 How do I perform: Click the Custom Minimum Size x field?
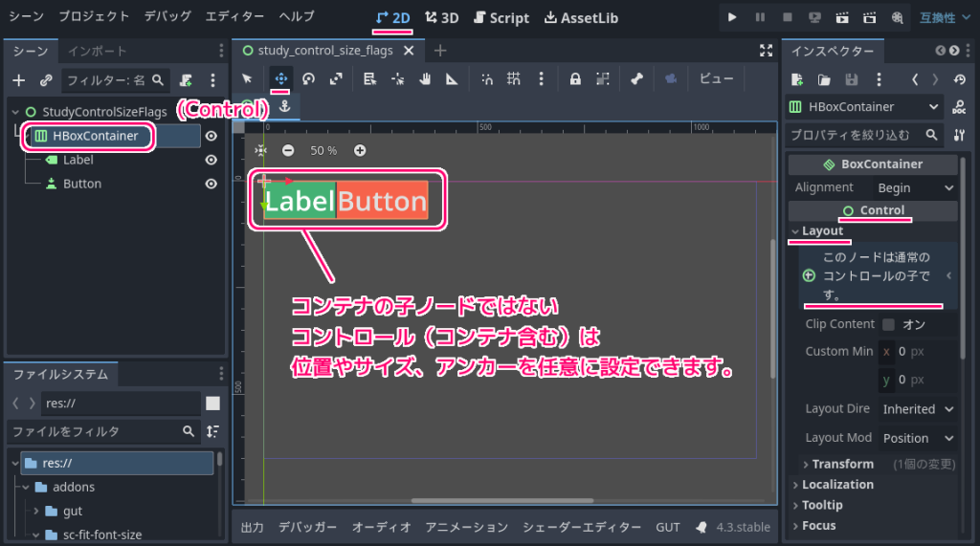pos(918,352)
